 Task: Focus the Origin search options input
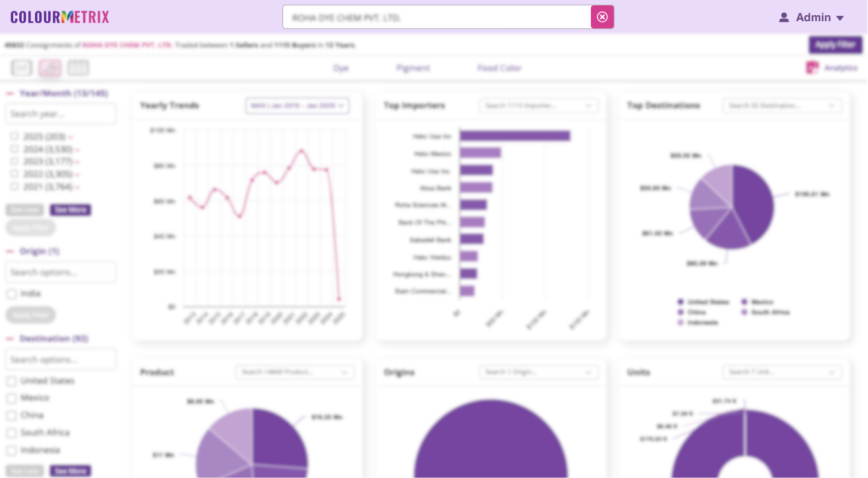coord(61,272)
